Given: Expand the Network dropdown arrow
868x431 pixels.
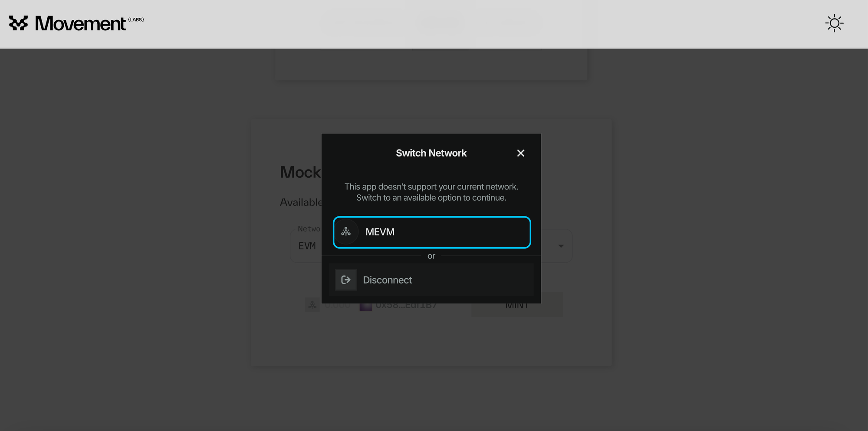Looking at the screenshot, I should (561, 246).
